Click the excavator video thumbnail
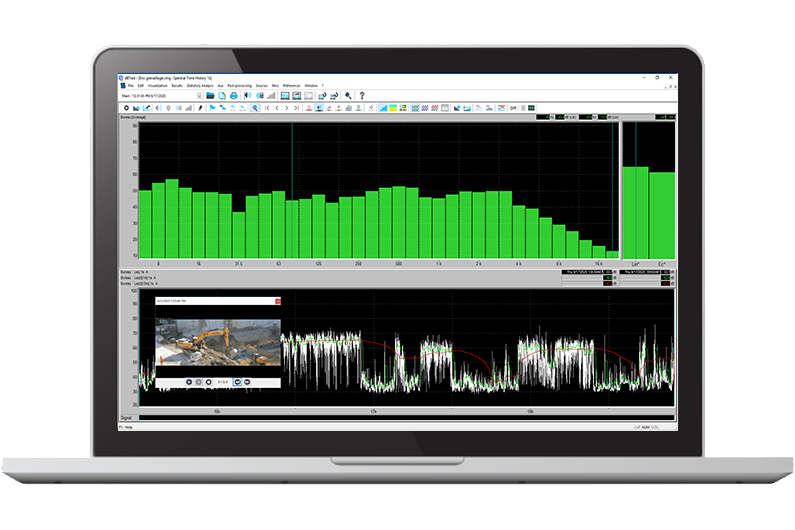Screen dimensions: 795x530 pos(218,342)
